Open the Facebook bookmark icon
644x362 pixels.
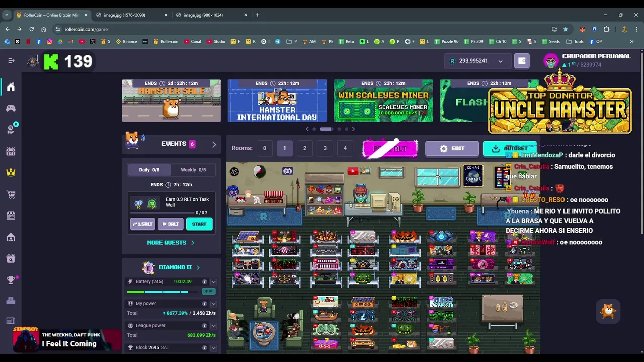[39, 42]
